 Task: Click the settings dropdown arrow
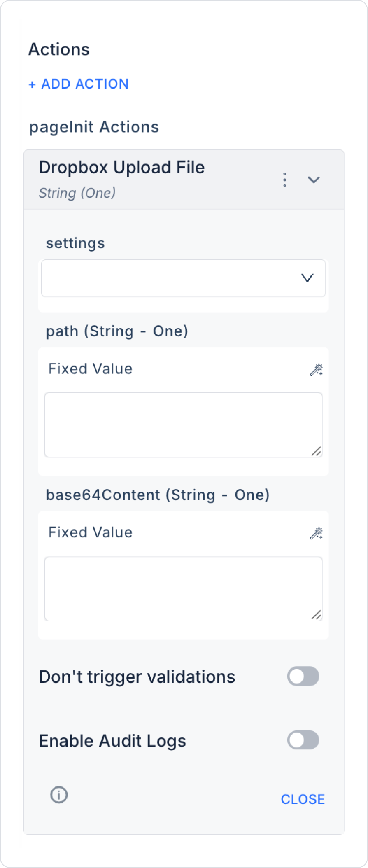[x=307, y=278]
